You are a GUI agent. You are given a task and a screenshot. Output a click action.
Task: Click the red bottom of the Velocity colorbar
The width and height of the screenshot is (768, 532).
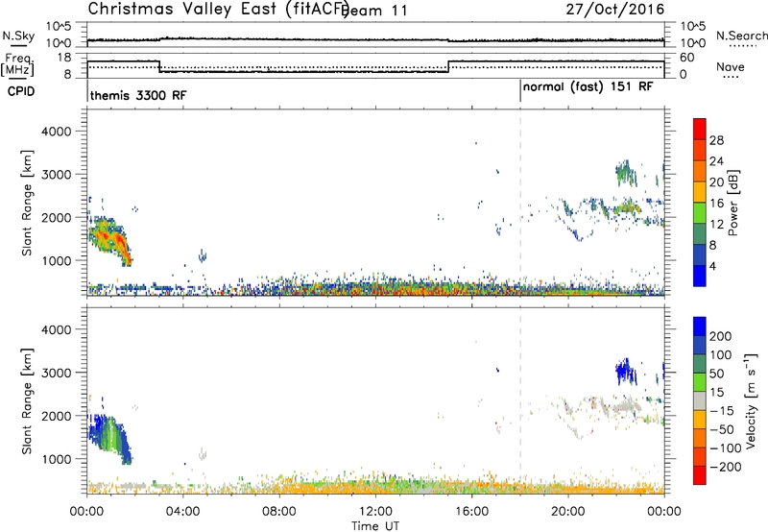click(700, 475)
